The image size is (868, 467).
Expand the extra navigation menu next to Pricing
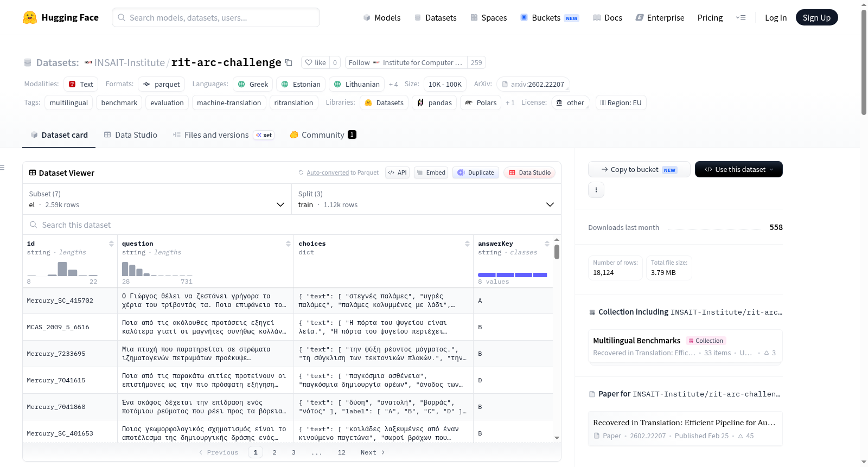[741, 17]
